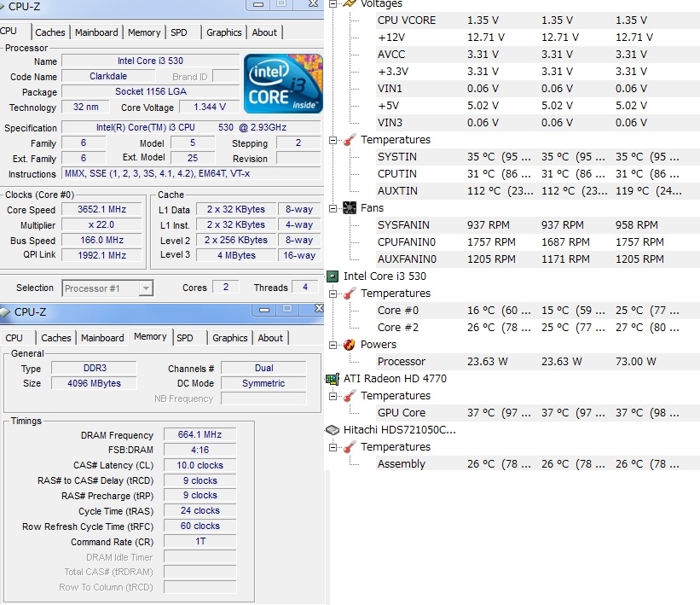
Task: Select the Core #0 temperature row
Action: click(x=538, y=311)
